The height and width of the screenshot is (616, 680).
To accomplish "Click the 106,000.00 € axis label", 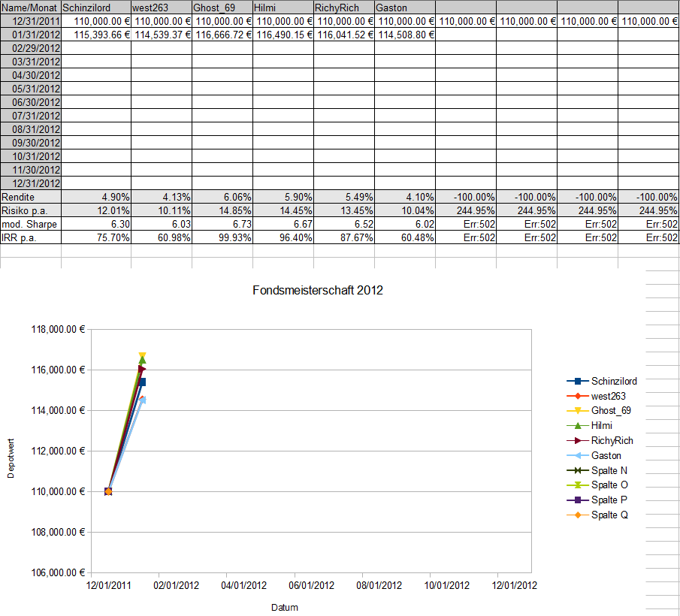I will tap(58, 572).
